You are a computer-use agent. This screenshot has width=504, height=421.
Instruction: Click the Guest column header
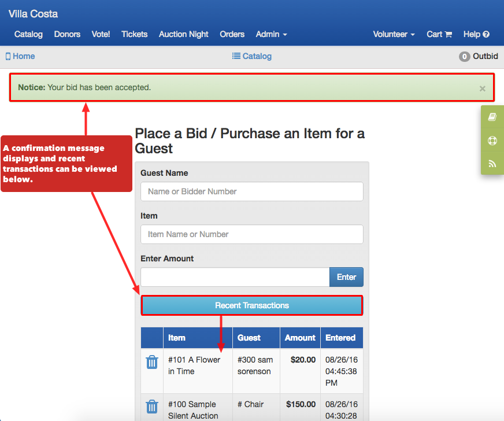tap(256, 338)
